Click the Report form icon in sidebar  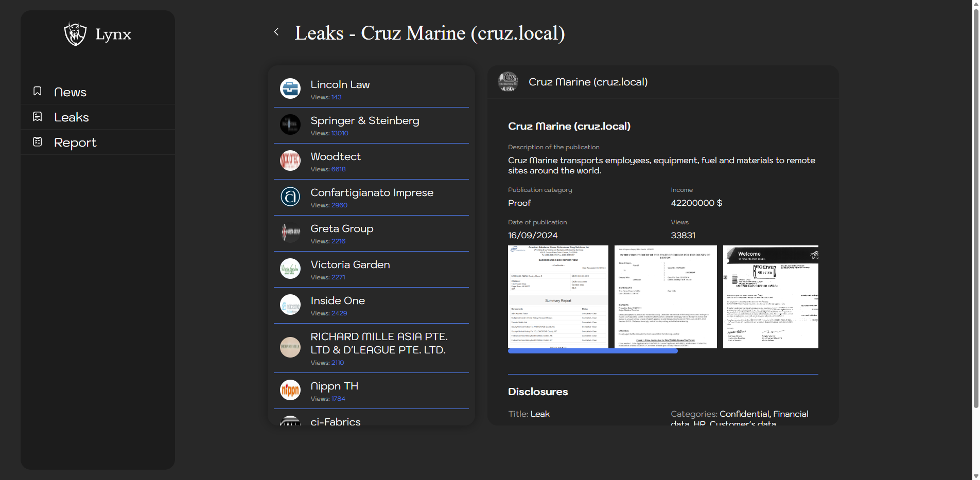(38, 142)
